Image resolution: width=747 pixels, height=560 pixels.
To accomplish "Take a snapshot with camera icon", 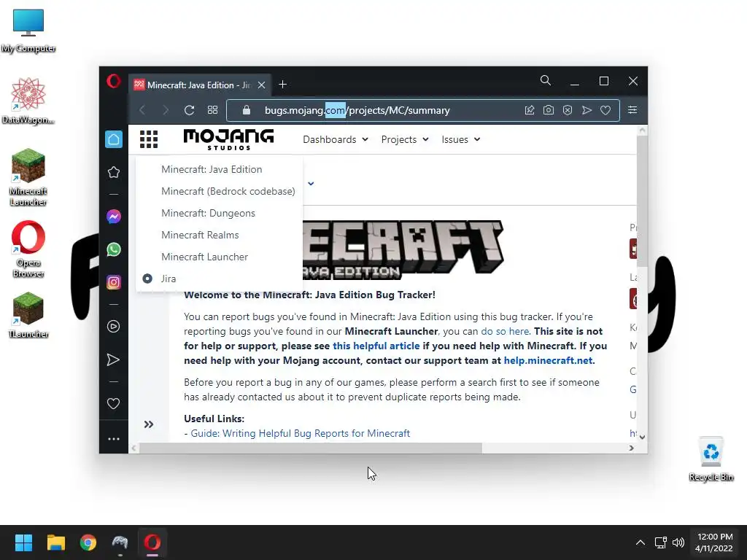I will (549, 110).
